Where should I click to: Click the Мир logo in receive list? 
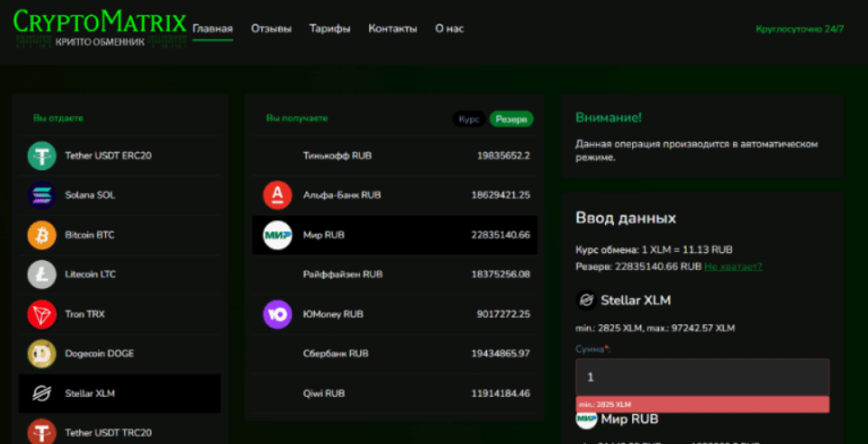[x=278, y=235]
